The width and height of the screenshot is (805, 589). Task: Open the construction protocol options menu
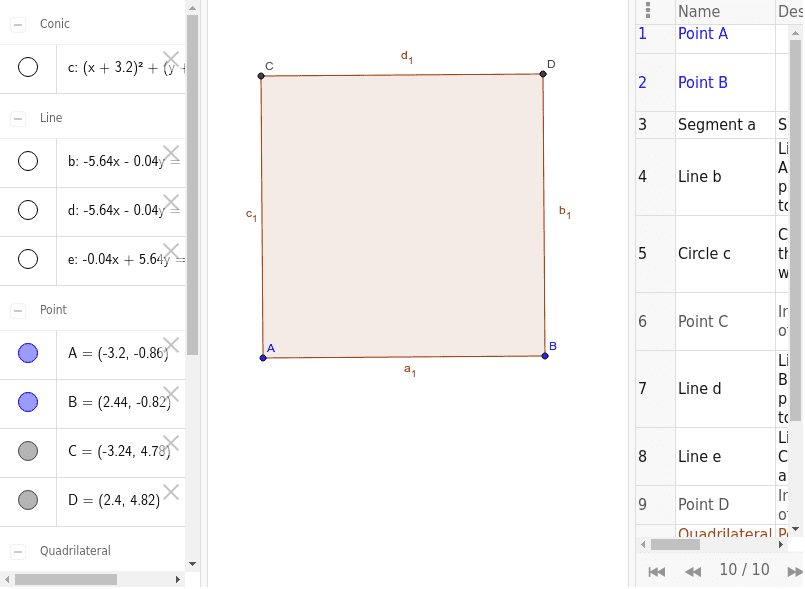point(648,10)
